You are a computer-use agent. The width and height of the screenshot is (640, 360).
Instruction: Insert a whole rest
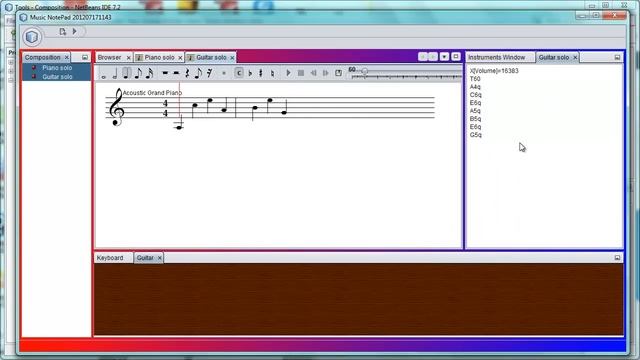point(165,73)
